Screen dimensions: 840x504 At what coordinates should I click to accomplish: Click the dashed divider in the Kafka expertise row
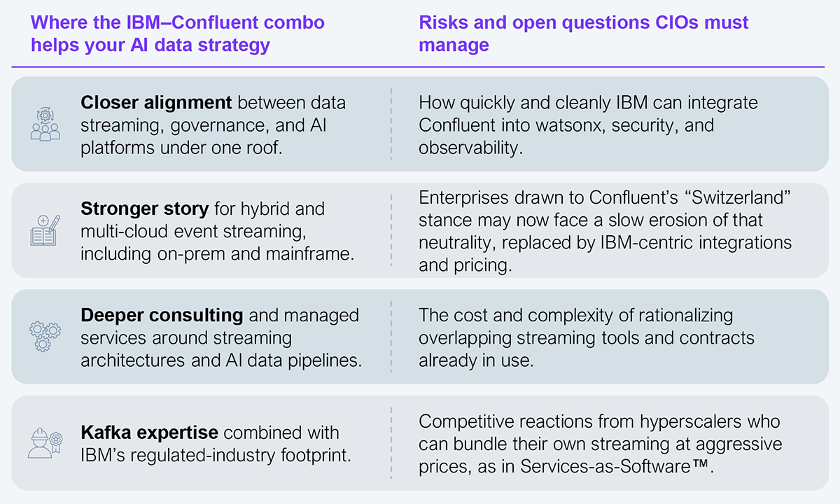pyautogui.click(x=391, y=442)
